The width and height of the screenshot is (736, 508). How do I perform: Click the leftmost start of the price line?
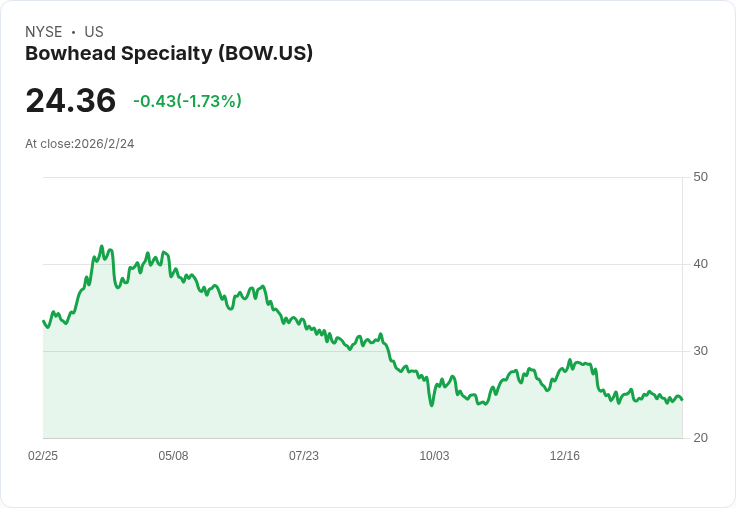click(x=43, y=321)
